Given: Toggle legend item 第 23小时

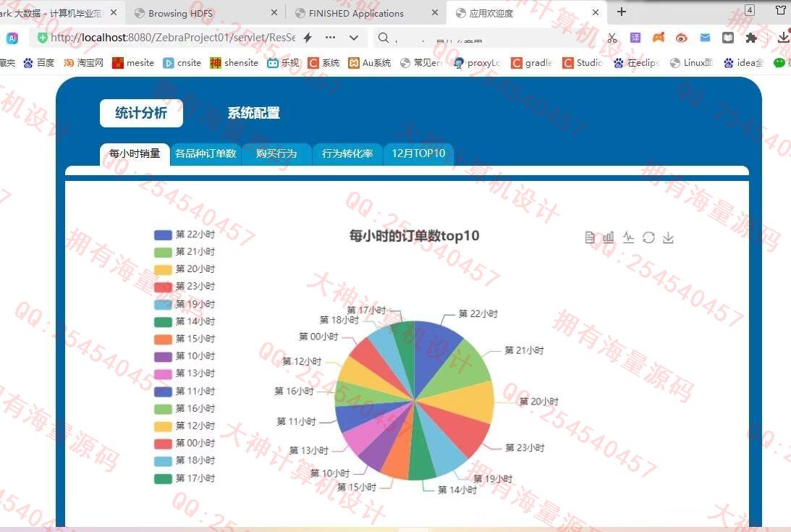Looking at the screenshot, I should click(185, 286).
